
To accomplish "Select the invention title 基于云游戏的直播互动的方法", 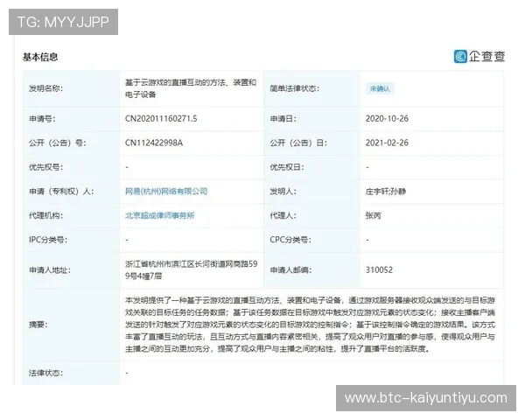I will (x=191, y=88).
